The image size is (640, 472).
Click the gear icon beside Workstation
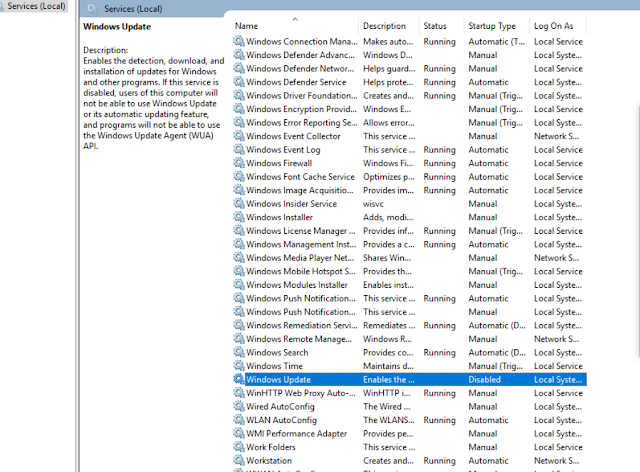coord(239,460)
